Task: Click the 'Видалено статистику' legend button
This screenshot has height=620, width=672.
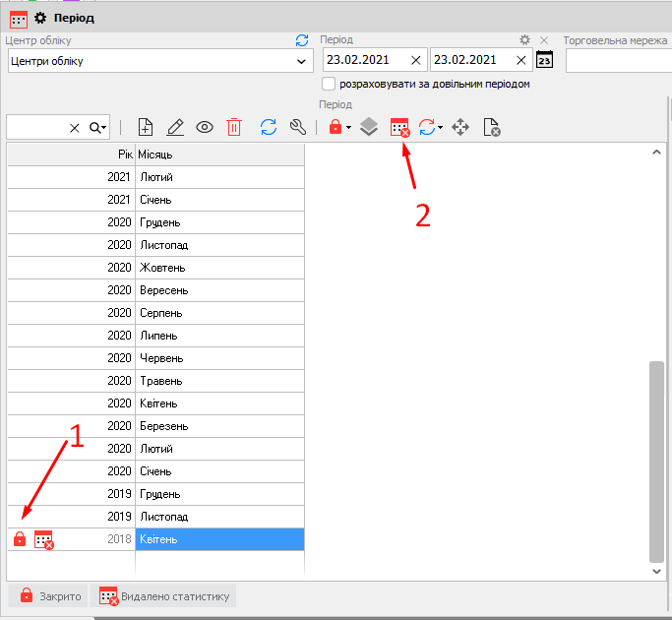Action: (163, 595)
